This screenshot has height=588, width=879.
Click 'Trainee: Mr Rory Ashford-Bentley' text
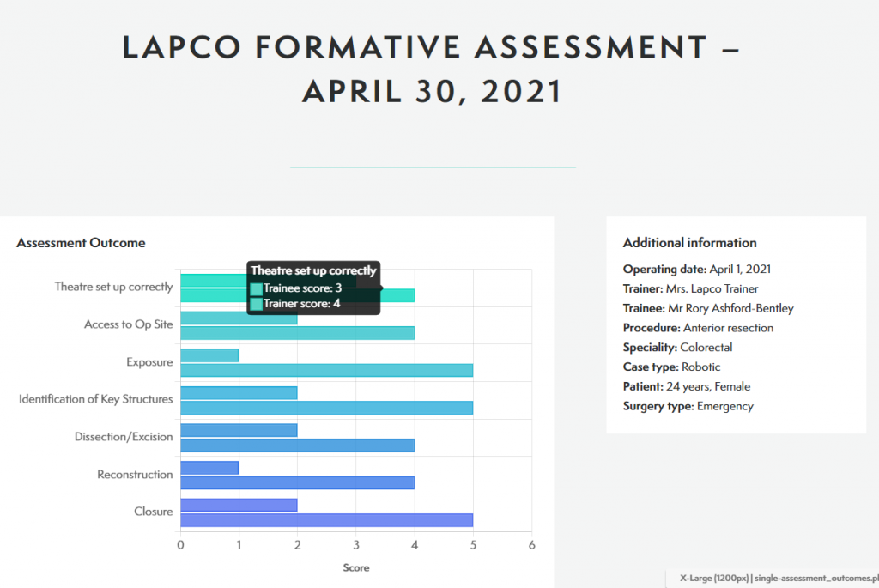[x=708, y=308]
